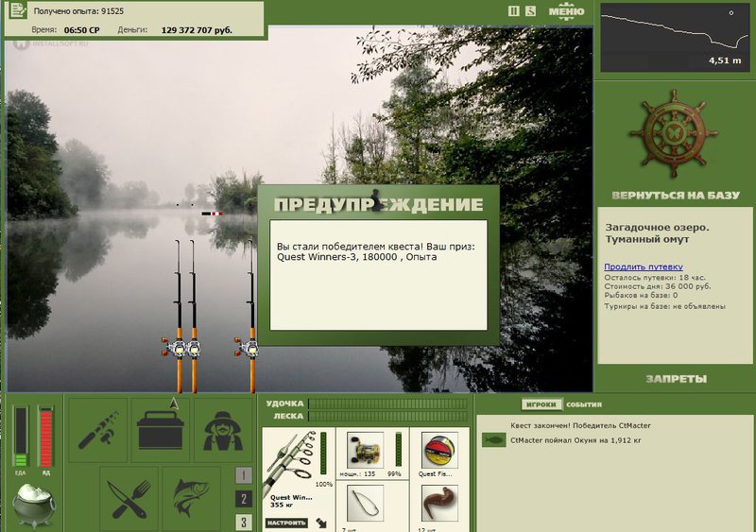Image resolution: width=756 pixels, height=532 pixels.
Task: Click the Quest Fis line spool icon
Action: (439, 451)
